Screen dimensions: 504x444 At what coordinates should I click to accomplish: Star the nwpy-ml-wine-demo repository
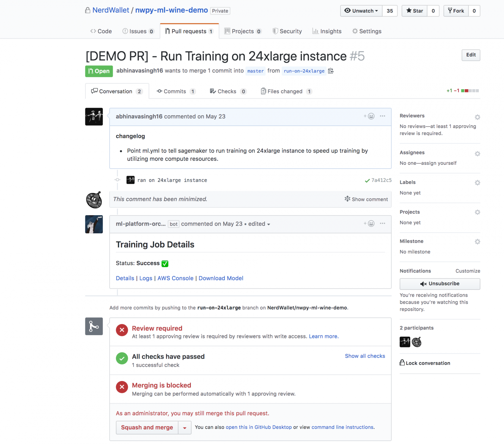pos(415,11)
